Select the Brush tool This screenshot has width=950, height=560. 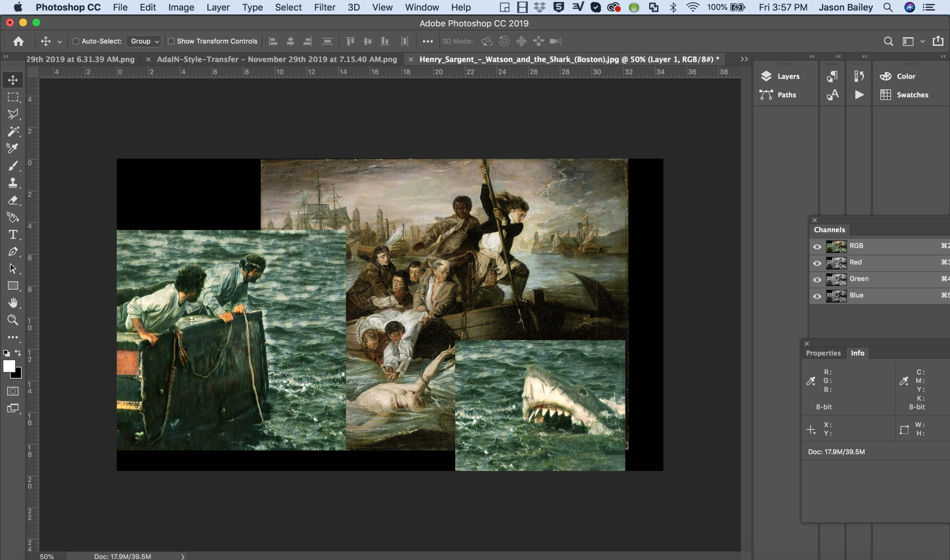[x=13, y=166]
